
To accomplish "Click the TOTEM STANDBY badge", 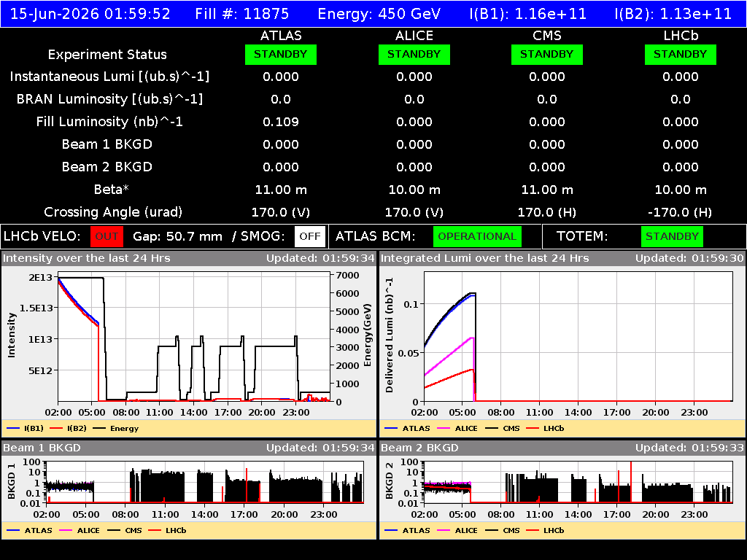I will (x=672, y=237).
